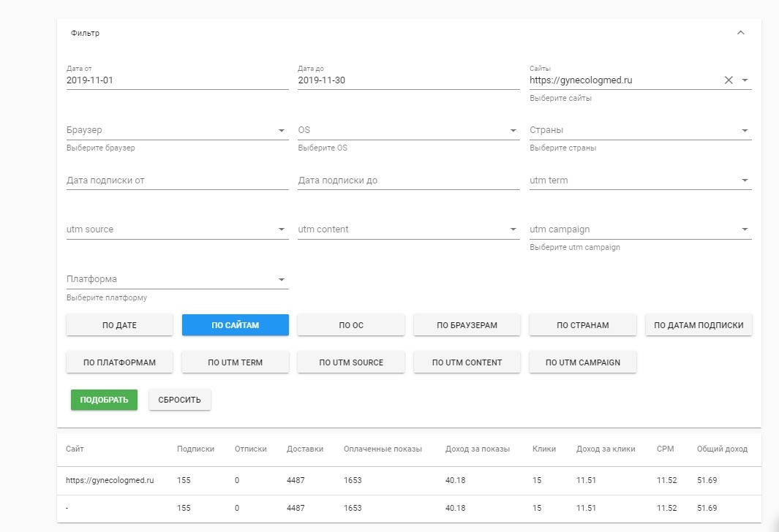Open the Сайты dropdown arrow
This screenshot has width=779, height=532.
point(745,80)
